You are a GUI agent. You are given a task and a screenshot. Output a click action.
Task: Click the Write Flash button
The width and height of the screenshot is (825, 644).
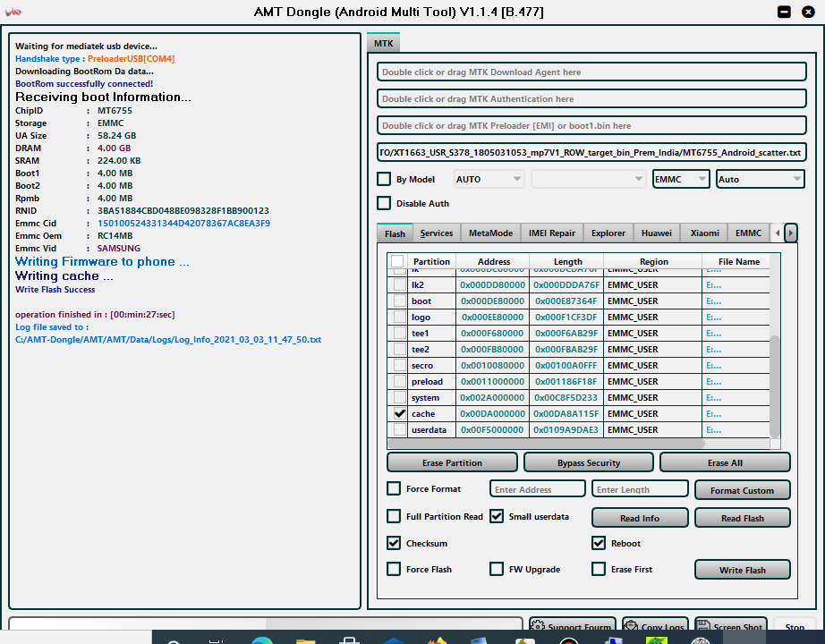742,570
